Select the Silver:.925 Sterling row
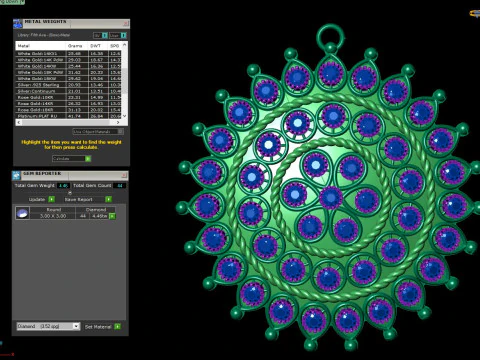 pos(68,85)
